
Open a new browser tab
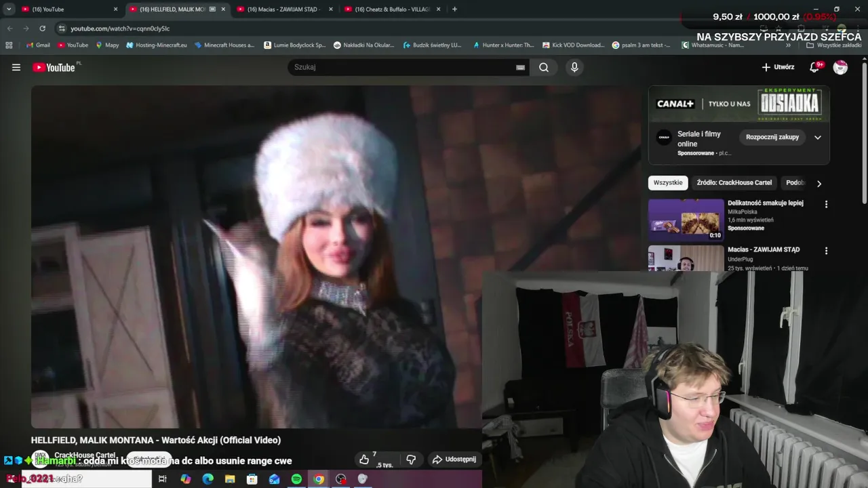pos(454,9)
